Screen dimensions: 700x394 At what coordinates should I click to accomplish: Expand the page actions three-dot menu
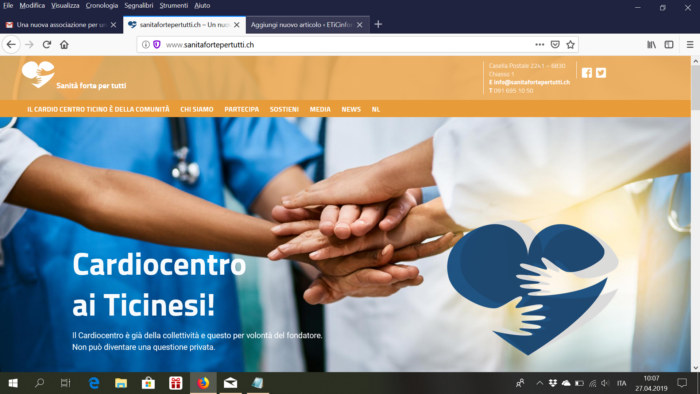[540, 45]
